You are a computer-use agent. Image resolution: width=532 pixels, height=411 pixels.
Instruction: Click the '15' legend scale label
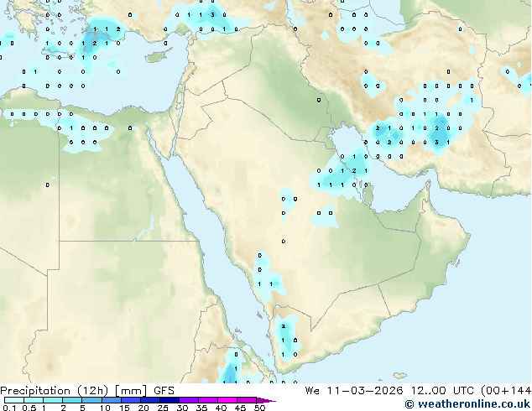(124, 408)
